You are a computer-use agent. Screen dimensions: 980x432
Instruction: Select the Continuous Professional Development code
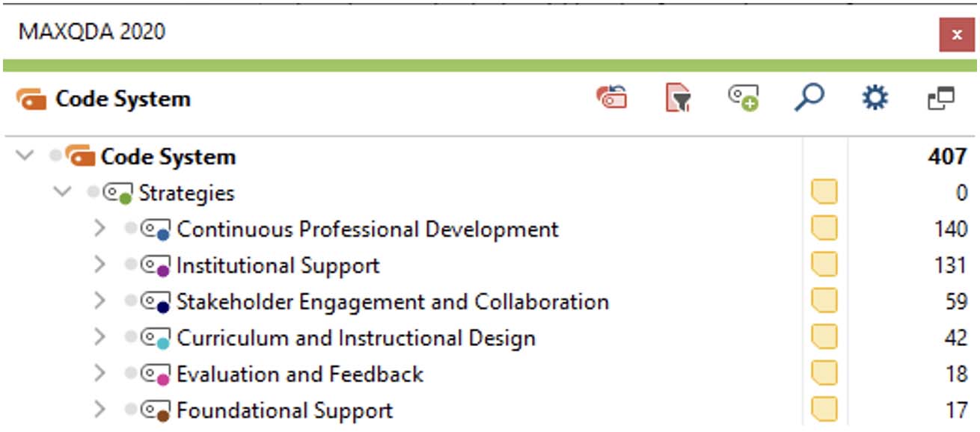point(367,229)
